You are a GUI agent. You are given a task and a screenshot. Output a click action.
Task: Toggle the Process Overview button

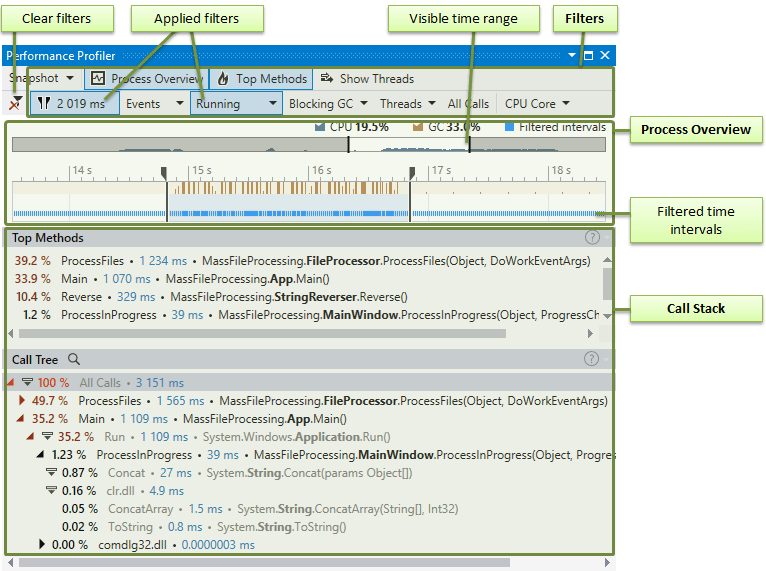(x=145, y=78)
